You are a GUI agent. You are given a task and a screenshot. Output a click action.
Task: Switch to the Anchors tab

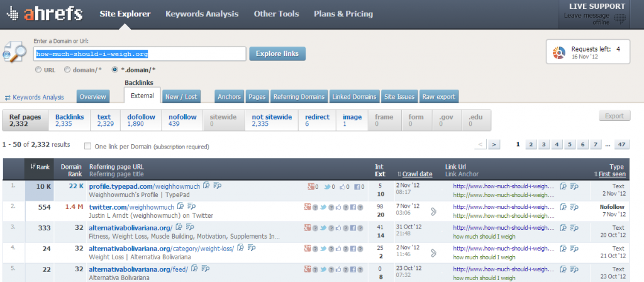click(x=229, y=96)
